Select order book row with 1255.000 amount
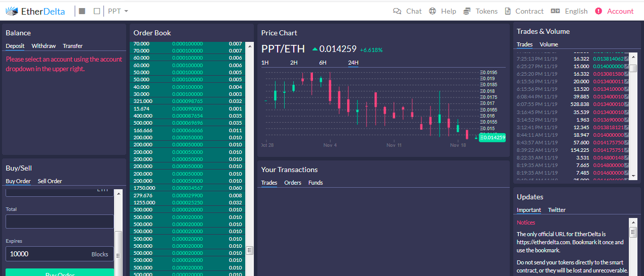644x276 pixels. (x=187, y=202)
